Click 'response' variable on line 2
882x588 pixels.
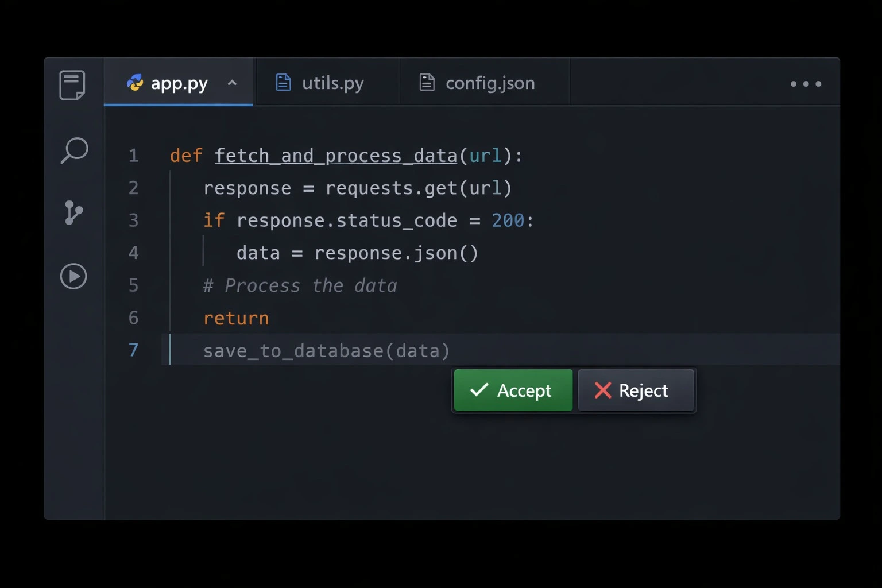[247, 189]
